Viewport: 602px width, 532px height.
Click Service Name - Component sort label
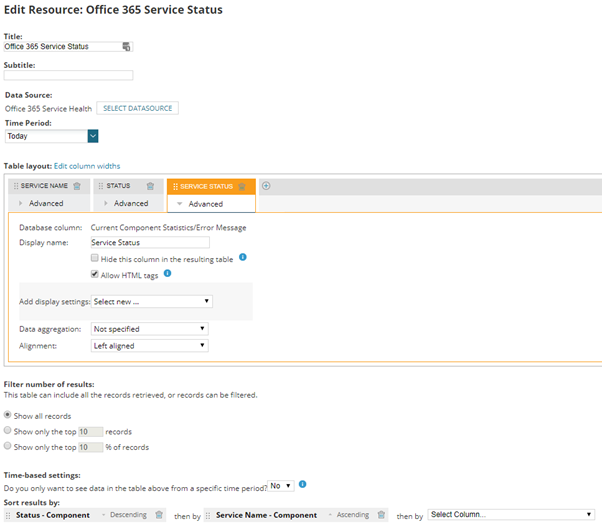pos(266,515)
